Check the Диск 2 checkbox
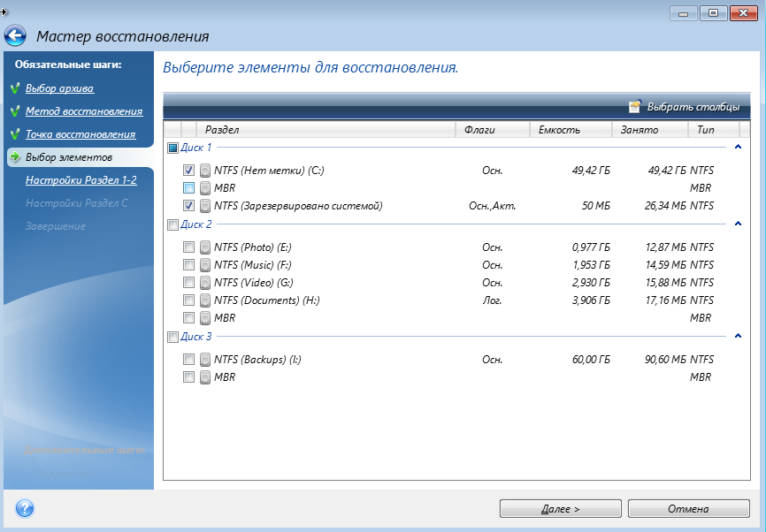 click(x=172, y=224)
